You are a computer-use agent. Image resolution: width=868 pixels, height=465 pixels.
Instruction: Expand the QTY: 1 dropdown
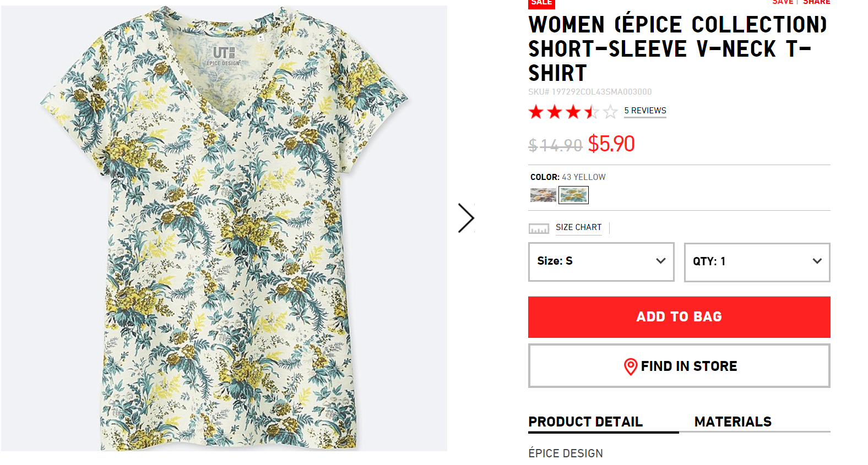click(x=757, y=262)
